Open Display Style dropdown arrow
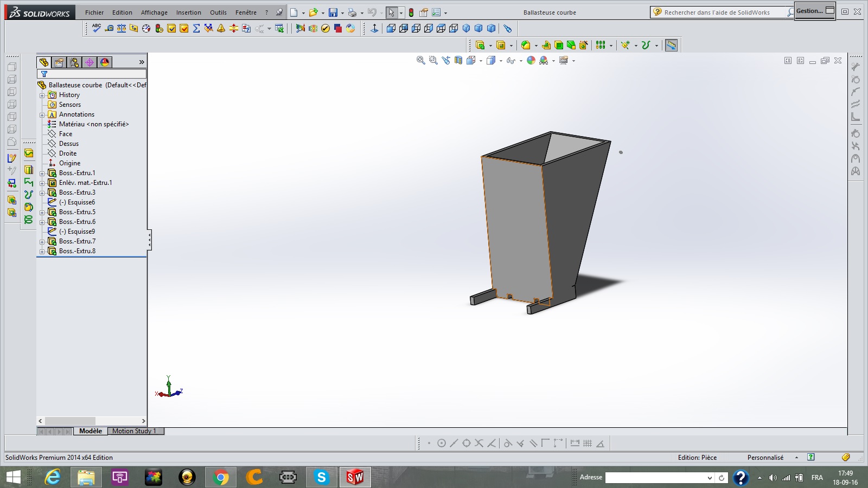Viewport: 868px width, 488px height. pyautogui.click(x=501, y=61)
